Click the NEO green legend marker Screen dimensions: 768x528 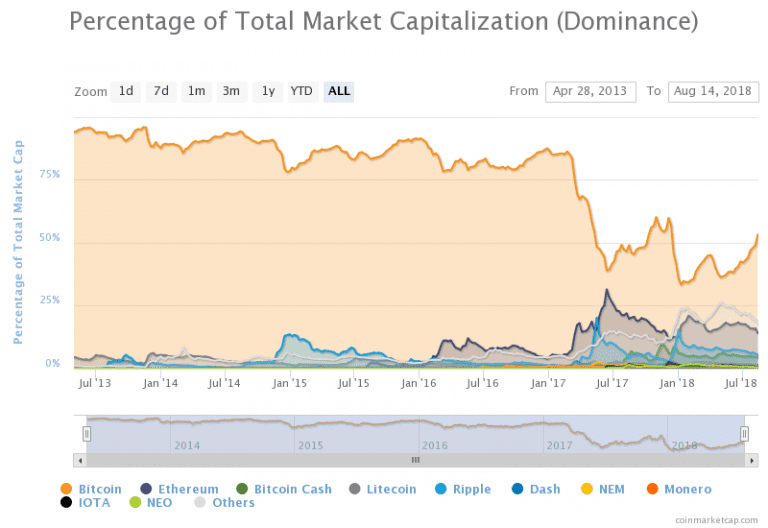[135, 503]
